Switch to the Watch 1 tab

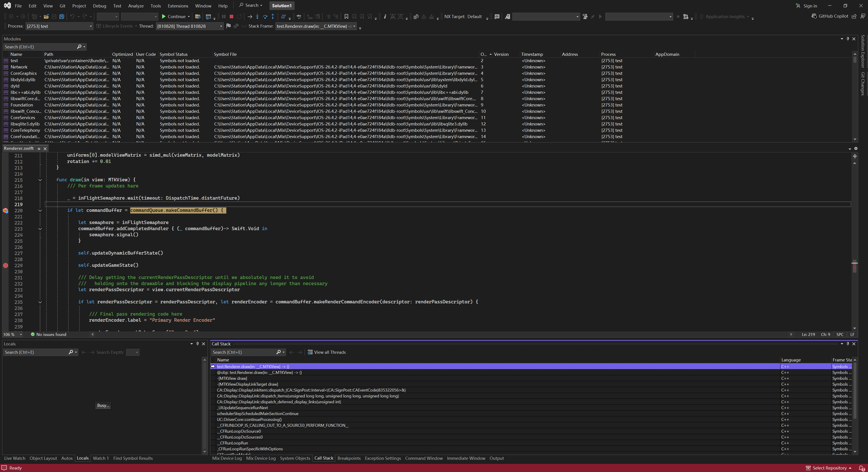coord(101,458)
